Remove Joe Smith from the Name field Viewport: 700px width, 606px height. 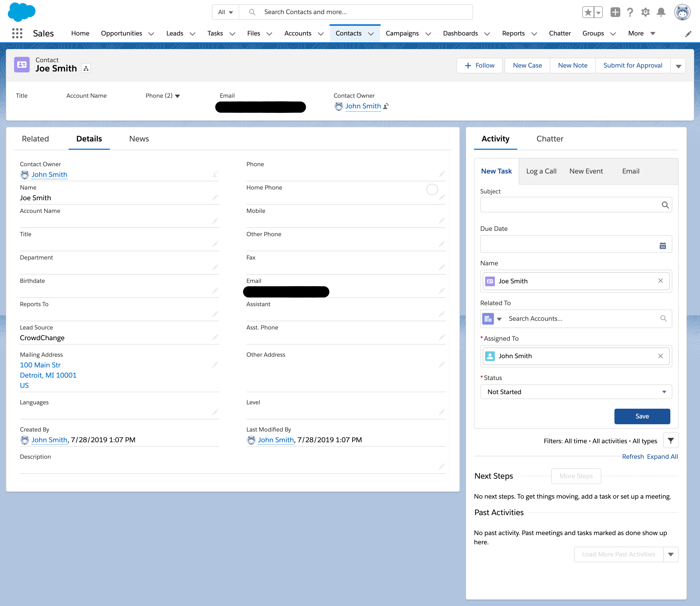(x=660, y=281)
